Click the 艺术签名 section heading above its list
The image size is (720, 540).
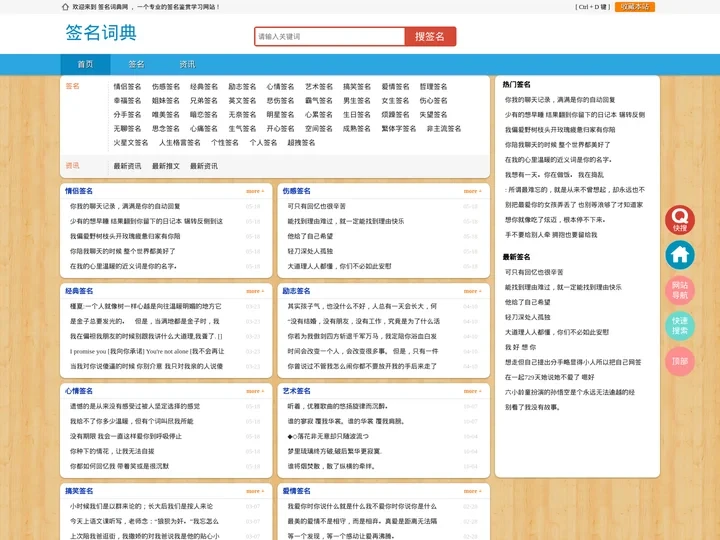[x=297, y=391]
